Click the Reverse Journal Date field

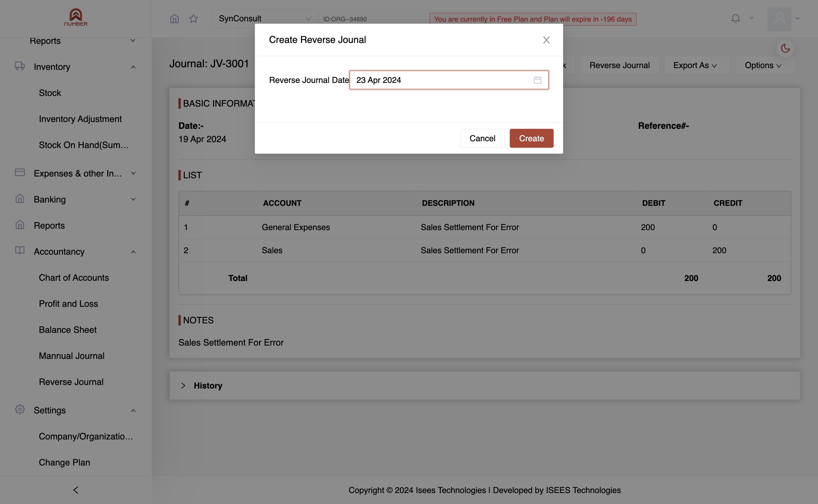(449, 80)
